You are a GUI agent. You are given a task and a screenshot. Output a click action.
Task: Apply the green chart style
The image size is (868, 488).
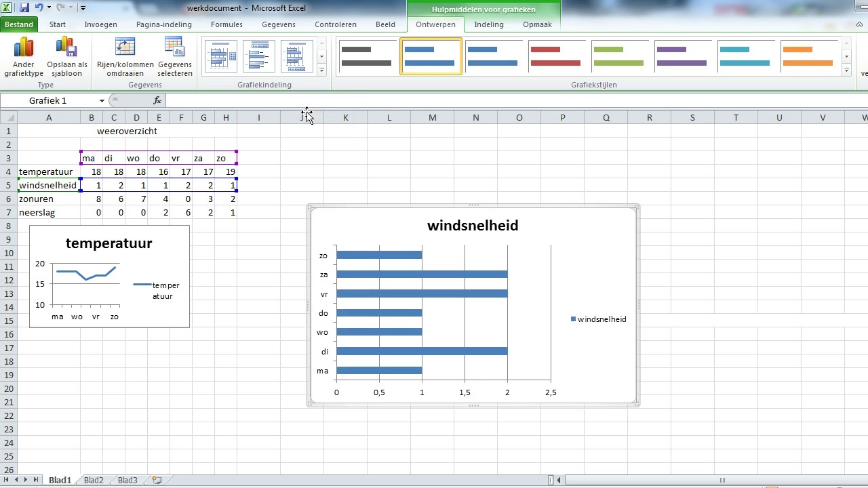[618, 56]
